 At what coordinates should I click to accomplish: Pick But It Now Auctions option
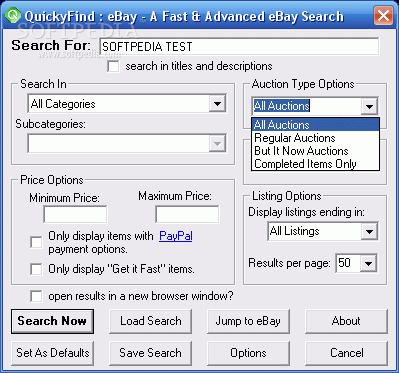click(315, 151)
